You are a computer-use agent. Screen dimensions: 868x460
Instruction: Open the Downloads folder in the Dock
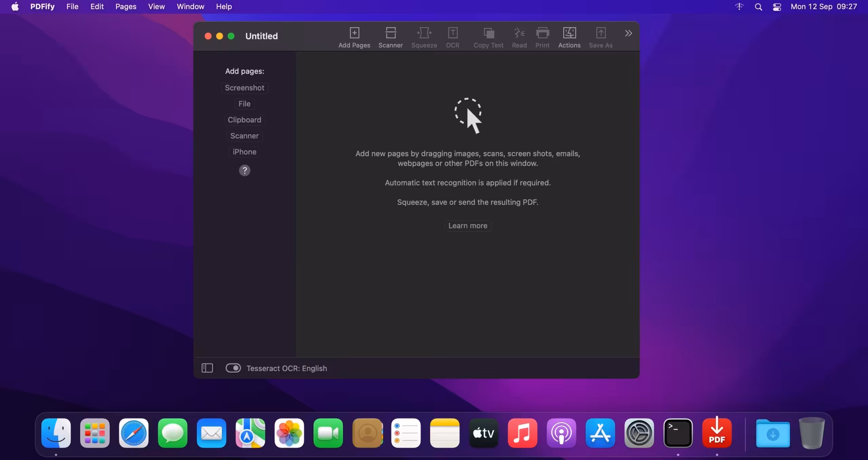click(x=773, y=433)
